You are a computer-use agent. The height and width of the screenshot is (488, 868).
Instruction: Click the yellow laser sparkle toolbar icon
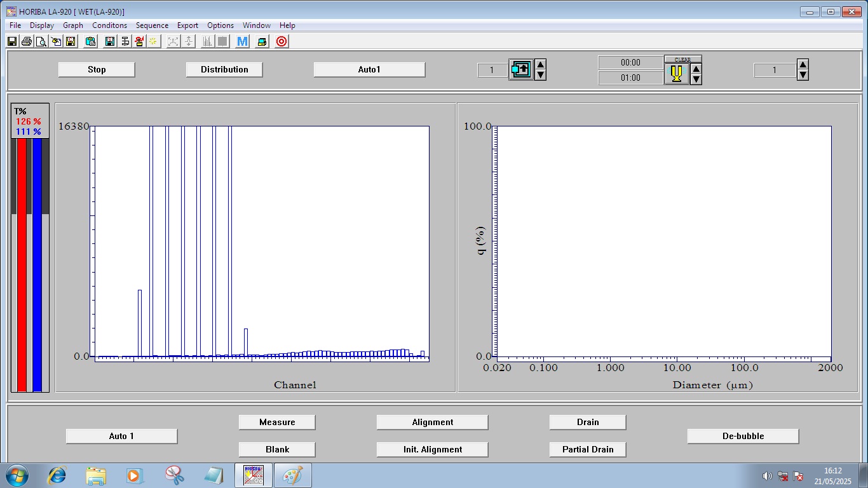(154, 41)
